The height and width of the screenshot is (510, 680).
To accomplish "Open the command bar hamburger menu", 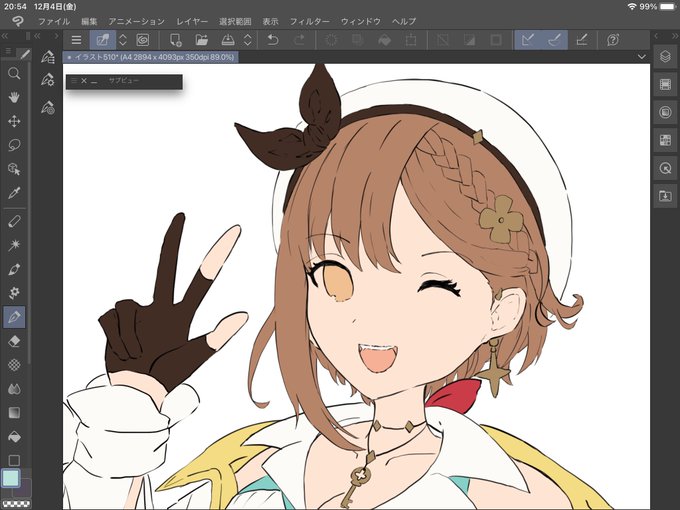I will click(76, 40).
